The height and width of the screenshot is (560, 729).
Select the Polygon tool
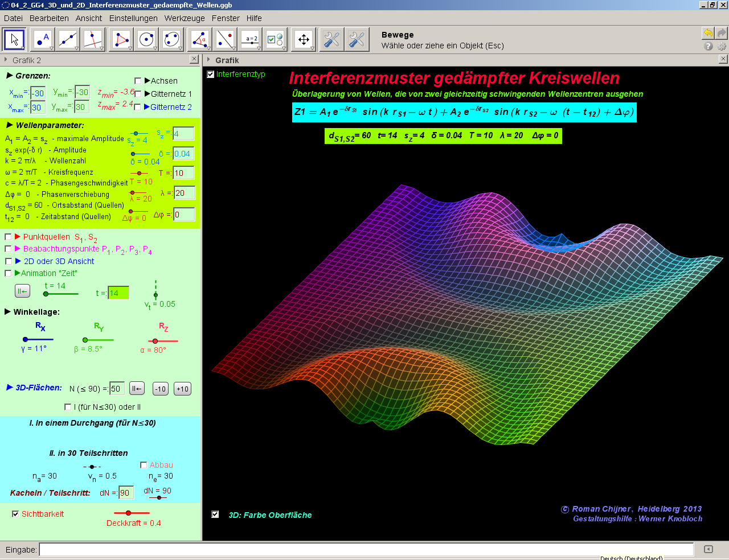click(120, 40)
